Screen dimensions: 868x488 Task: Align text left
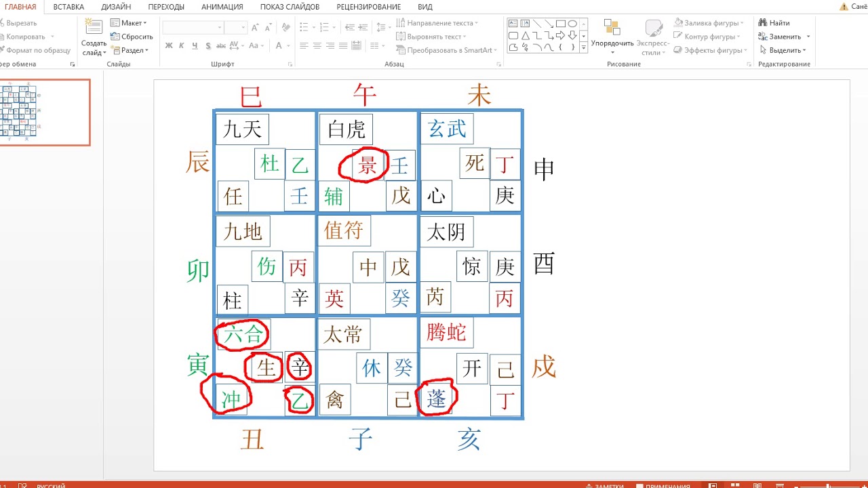[304, 46]
